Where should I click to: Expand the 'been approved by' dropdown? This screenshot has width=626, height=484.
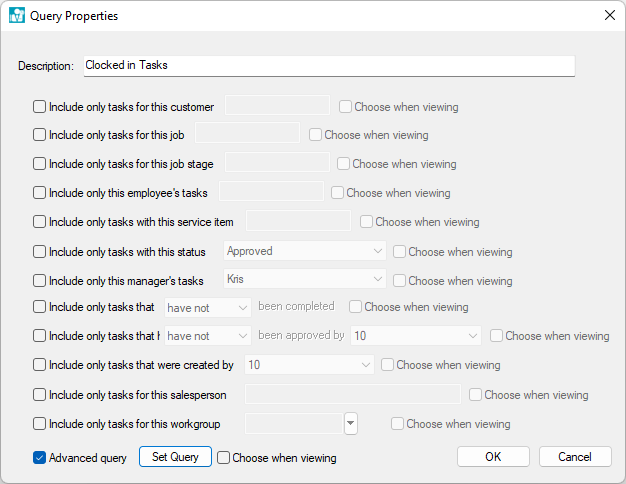416,337
